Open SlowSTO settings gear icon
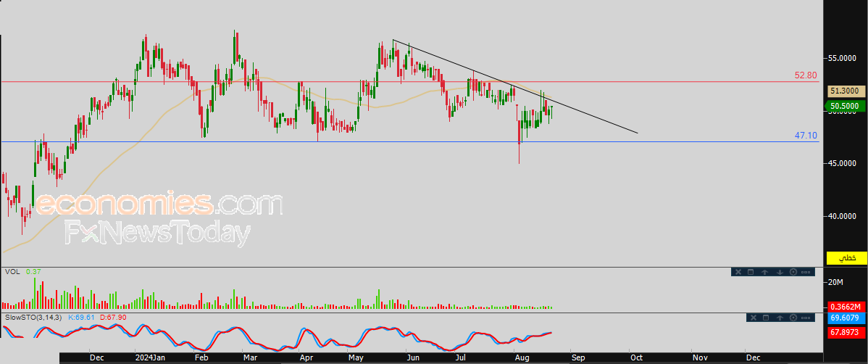868x364 pixels. (x=793, y=318)
